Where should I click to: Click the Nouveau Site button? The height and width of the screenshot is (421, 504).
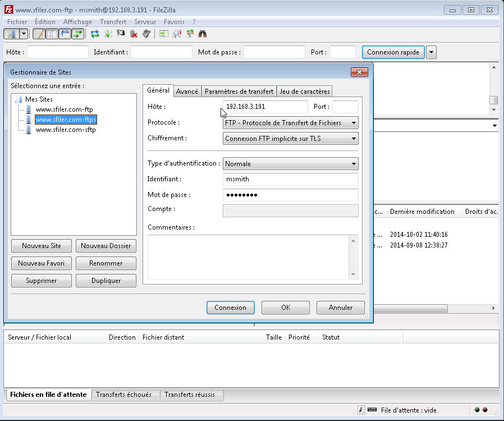[42, 246]
